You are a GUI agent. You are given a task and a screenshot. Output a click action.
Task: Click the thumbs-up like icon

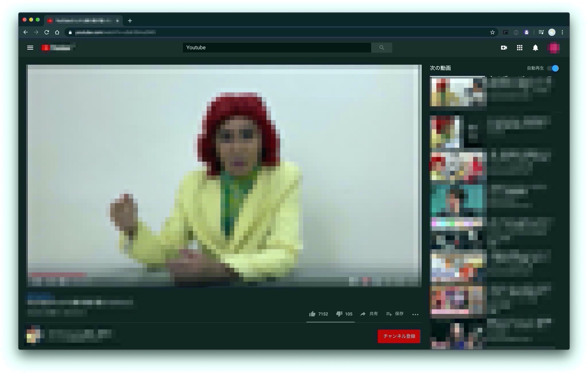312,314
